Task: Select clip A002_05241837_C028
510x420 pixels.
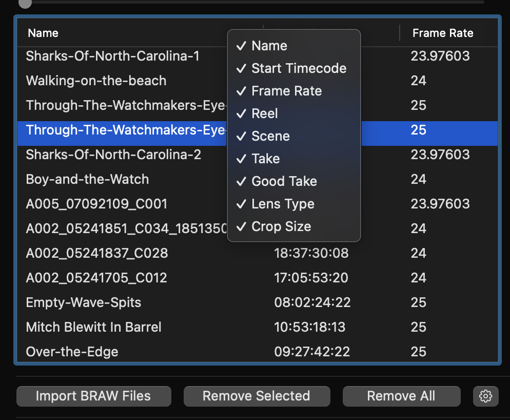Action: [x=96, y=253]
